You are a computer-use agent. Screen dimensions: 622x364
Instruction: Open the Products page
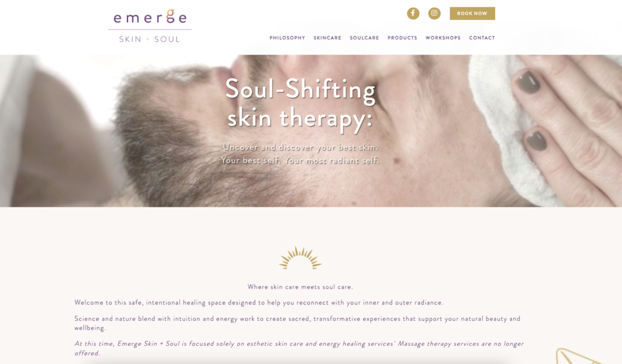[x=402, y=38]
